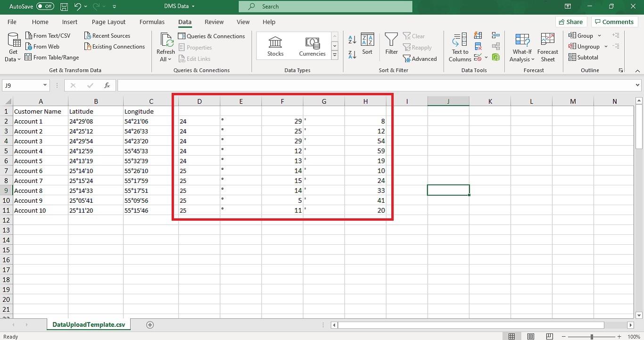The image size is (644, 340).
Task: Open the Filter tool
Action: point(391,45)
